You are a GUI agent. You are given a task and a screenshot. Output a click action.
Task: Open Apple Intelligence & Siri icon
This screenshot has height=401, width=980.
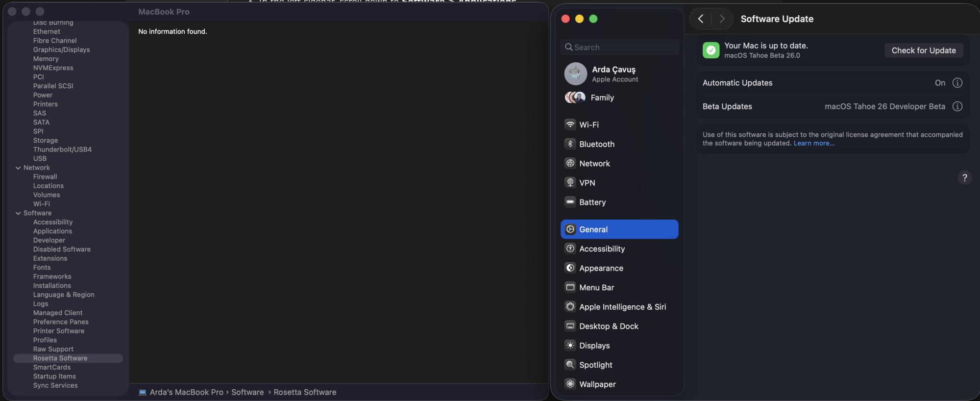click(x=570, y=307)
